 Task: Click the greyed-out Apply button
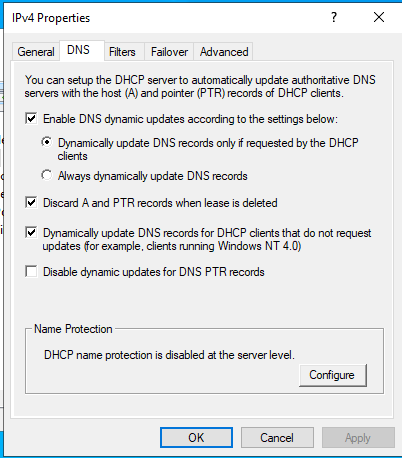[358, 437]
